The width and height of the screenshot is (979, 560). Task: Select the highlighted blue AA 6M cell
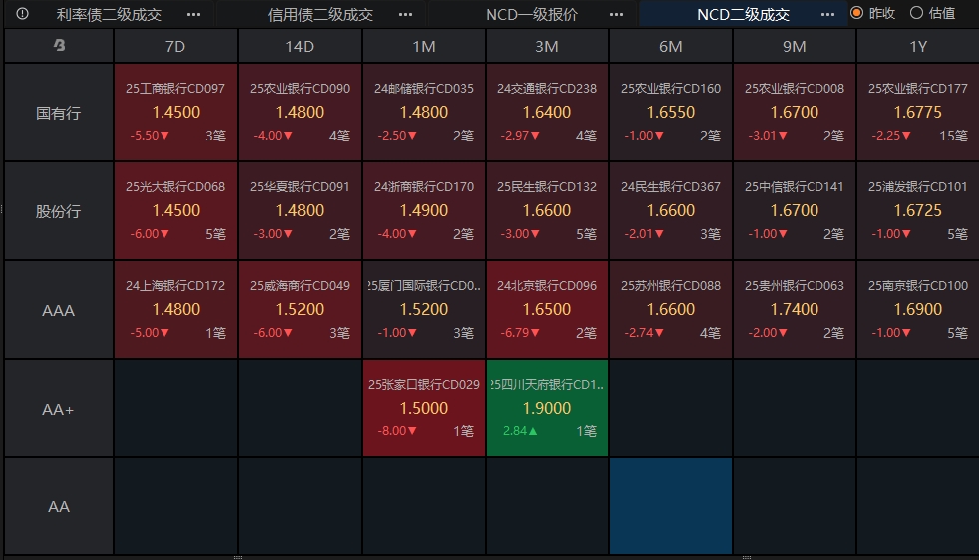[671, 506]
